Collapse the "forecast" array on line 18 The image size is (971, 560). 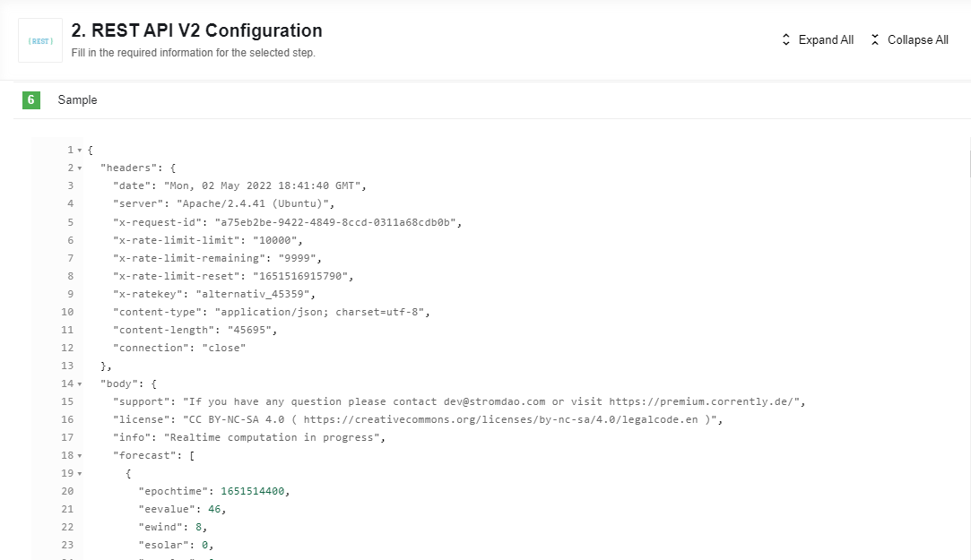pos(79,456)
